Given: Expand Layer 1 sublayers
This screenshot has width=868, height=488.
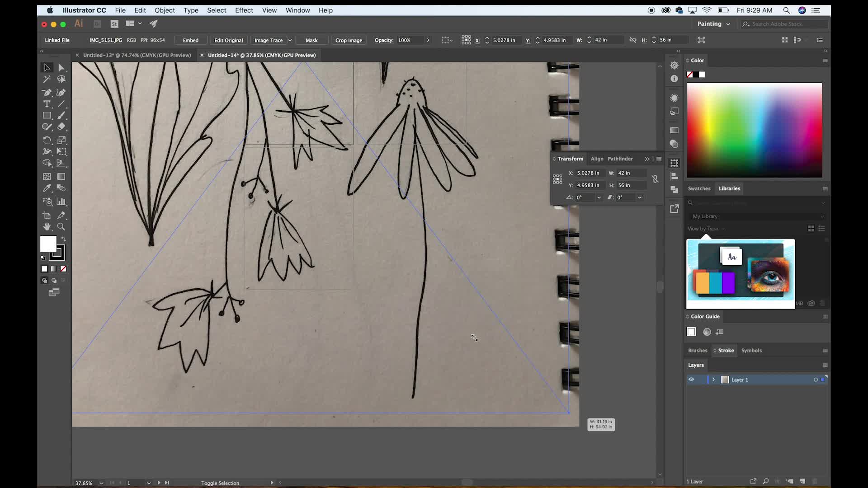Looking at the screenshot, I should (713, 380).
